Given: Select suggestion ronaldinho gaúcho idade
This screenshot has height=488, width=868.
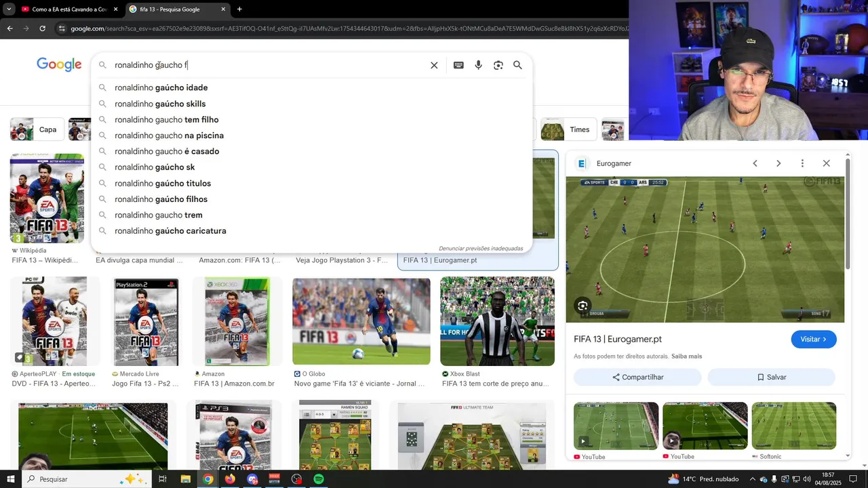Looking at the screenshot, I should click(x=312, y=87).
